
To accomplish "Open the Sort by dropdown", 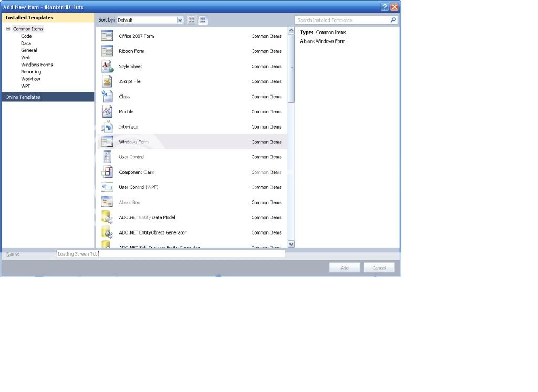I will (180, 20).
